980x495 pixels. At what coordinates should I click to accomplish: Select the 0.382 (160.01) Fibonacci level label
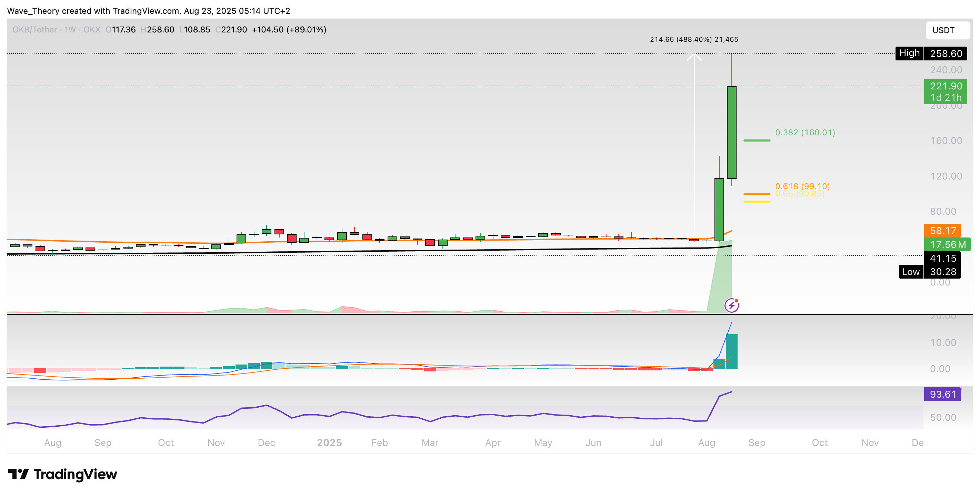tap(805, 133)
